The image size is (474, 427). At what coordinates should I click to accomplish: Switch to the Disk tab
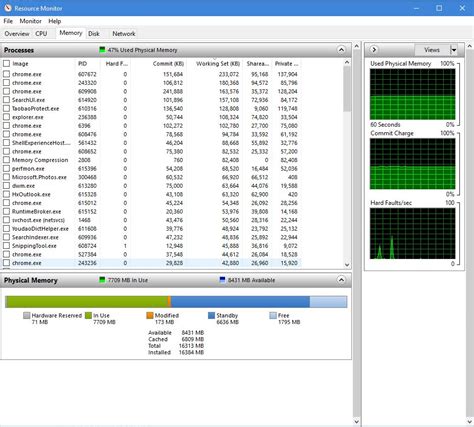(94, 34)
